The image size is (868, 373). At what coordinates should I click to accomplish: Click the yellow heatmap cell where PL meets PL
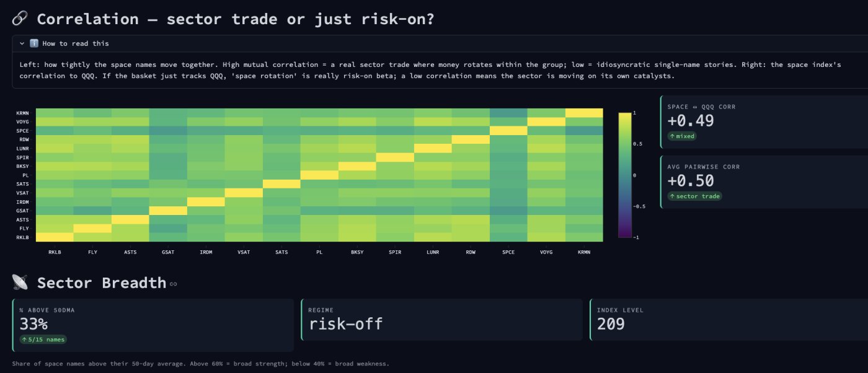tap(319, 175)
